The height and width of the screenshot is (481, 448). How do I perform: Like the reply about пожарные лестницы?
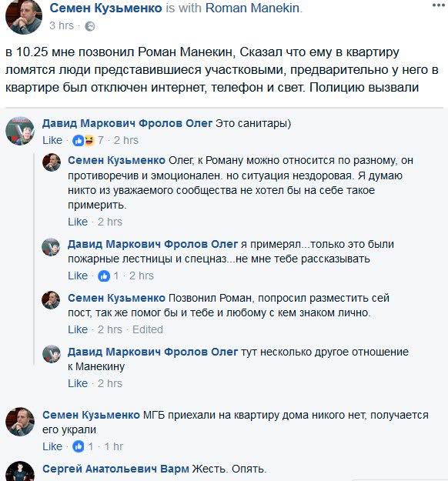coord(78,276)
